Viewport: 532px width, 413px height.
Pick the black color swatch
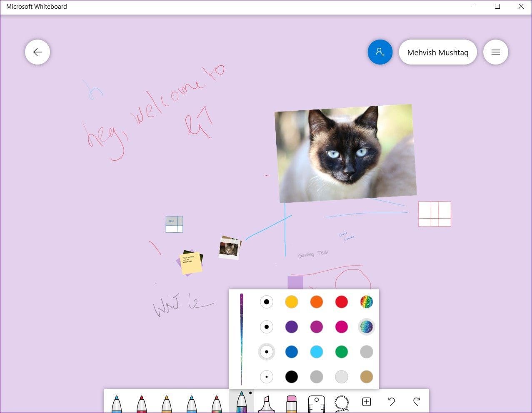[x=292, y=377]
